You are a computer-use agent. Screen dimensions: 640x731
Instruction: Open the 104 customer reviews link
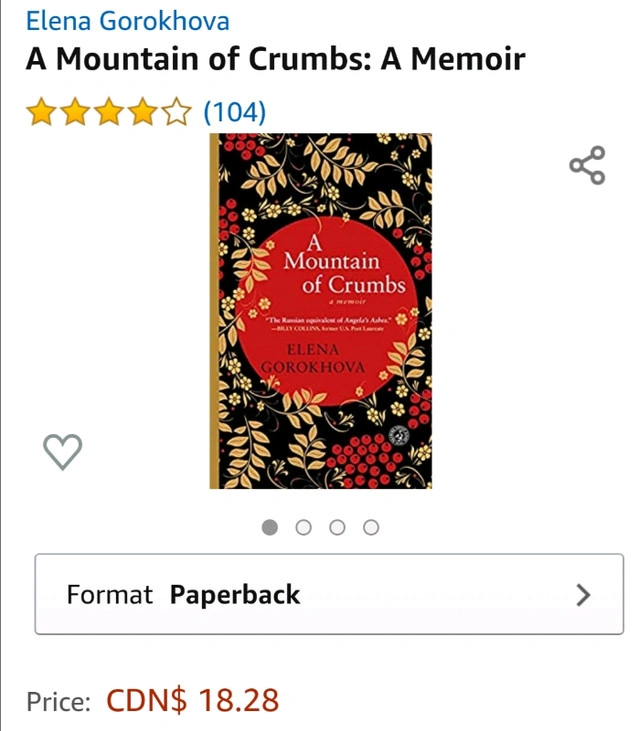tap(235, 112)
